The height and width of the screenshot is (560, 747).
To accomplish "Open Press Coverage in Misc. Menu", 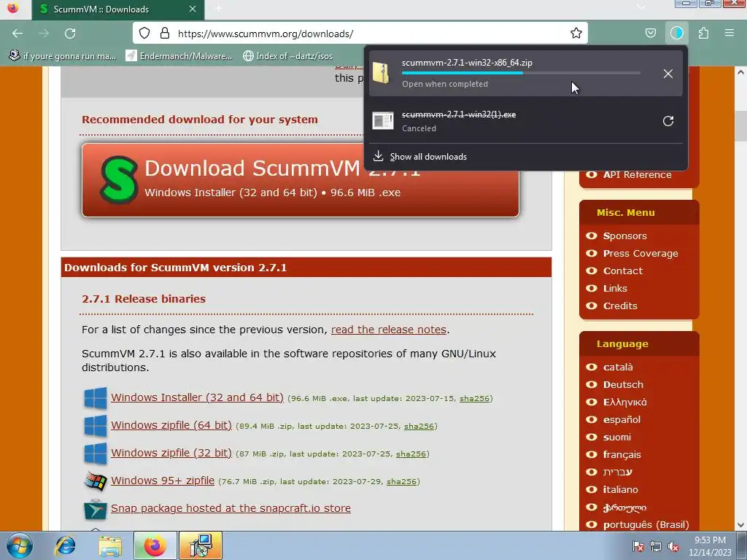I will (640, 253).
